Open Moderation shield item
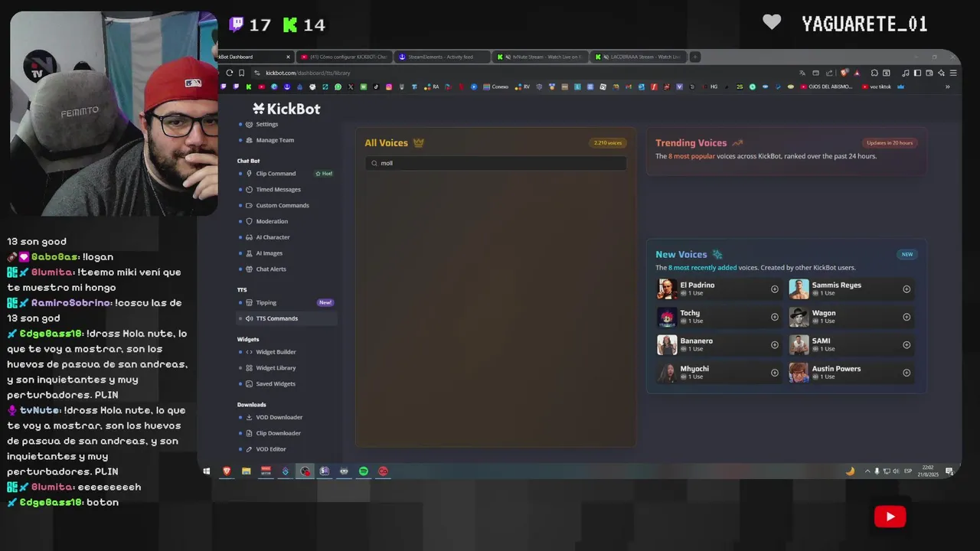Screen dimensions: 980x551 point(272,221)
